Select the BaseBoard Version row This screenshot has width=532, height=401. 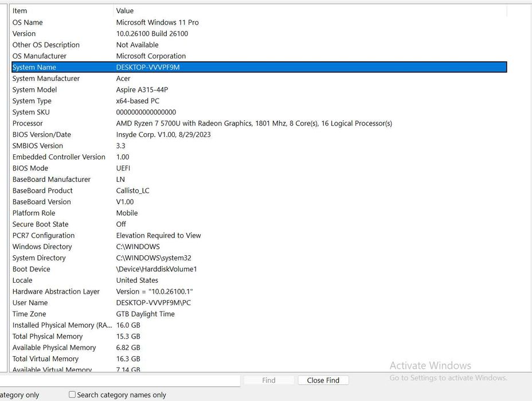pyautogui.click(x=259, y=202)
